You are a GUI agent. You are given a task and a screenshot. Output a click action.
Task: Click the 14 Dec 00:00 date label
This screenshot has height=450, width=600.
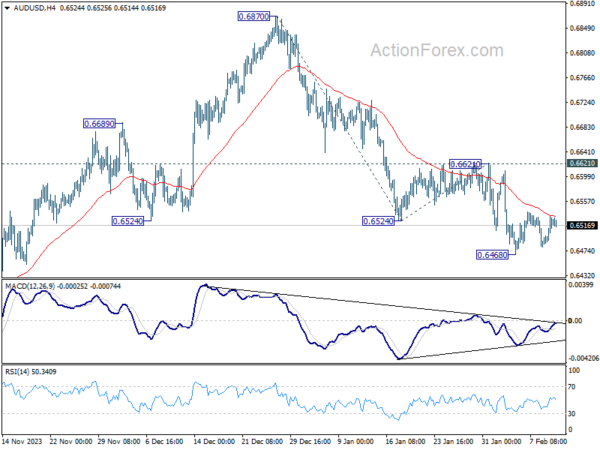tap(214, 441)
